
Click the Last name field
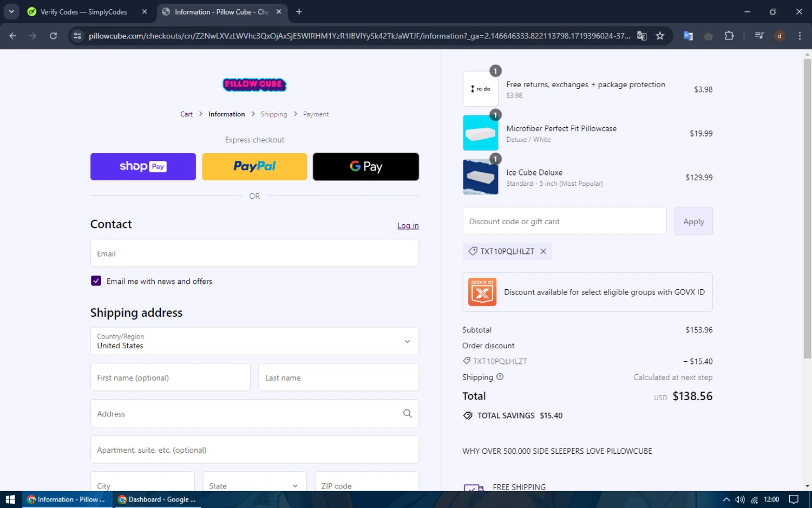pos(339,377)
